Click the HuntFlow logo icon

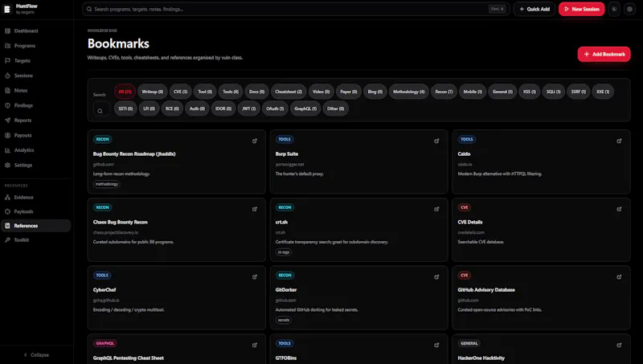click(x=7, y=9)
